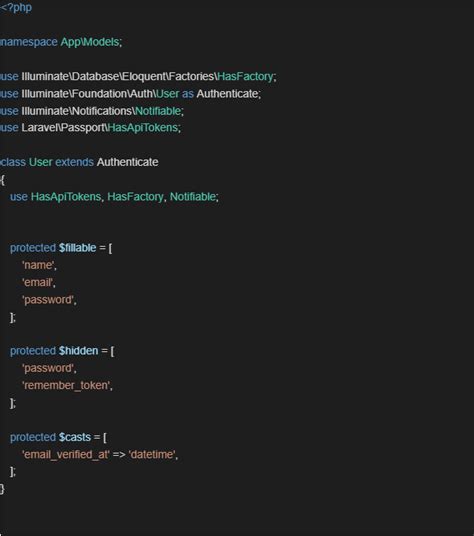Screen dimensions: 474x536
Task: Click the 'datetime' cast value
Action: pos(152,455)
